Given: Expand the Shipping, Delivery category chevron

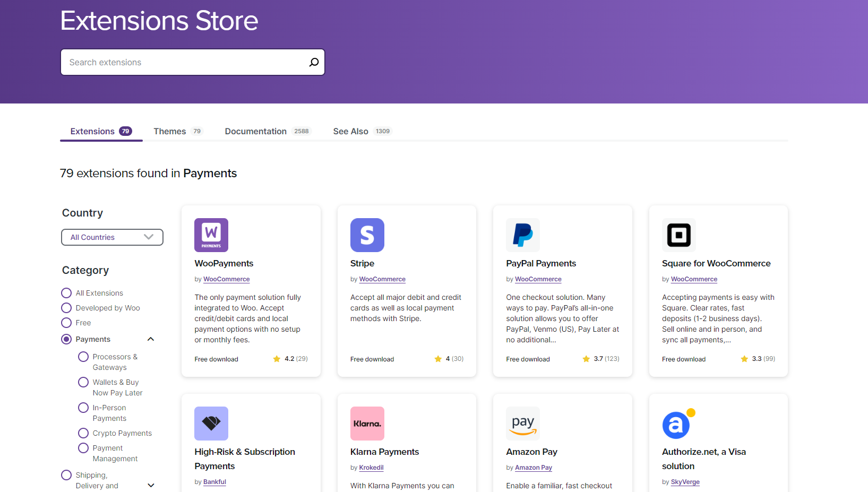Looking at the screenshot, I should click(x=151, y=485).
